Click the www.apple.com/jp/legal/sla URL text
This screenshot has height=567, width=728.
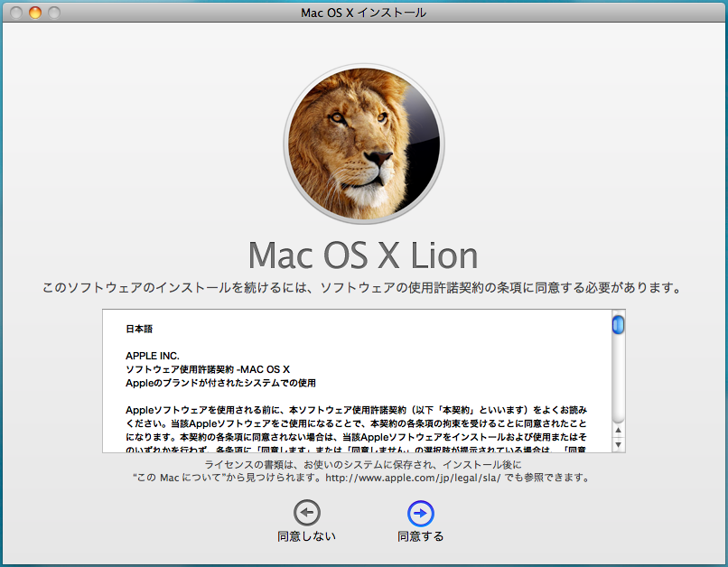pos(413,478)
